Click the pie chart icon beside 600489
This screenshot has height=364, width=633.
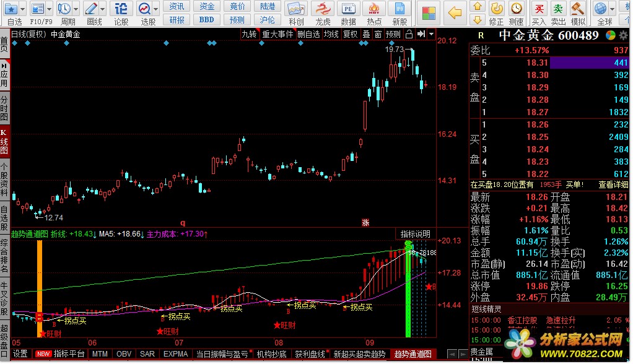(x=611, y=36)
